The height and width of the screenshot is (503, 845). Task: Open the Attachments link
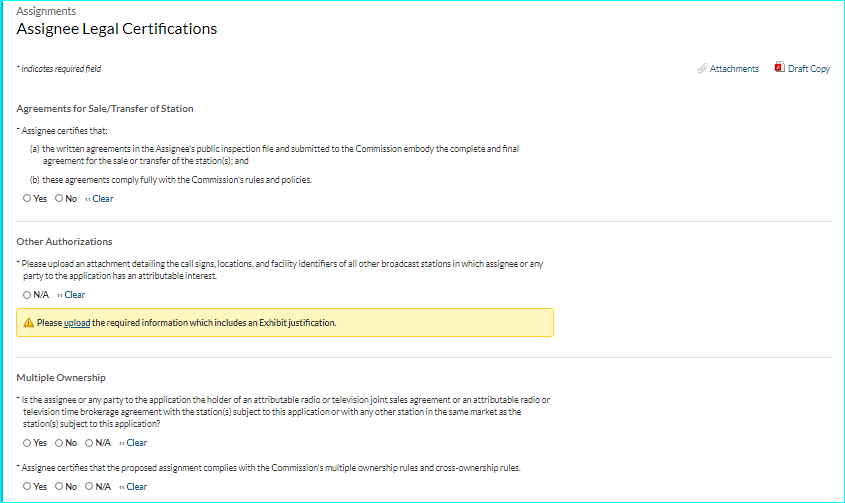pos(734,69)
